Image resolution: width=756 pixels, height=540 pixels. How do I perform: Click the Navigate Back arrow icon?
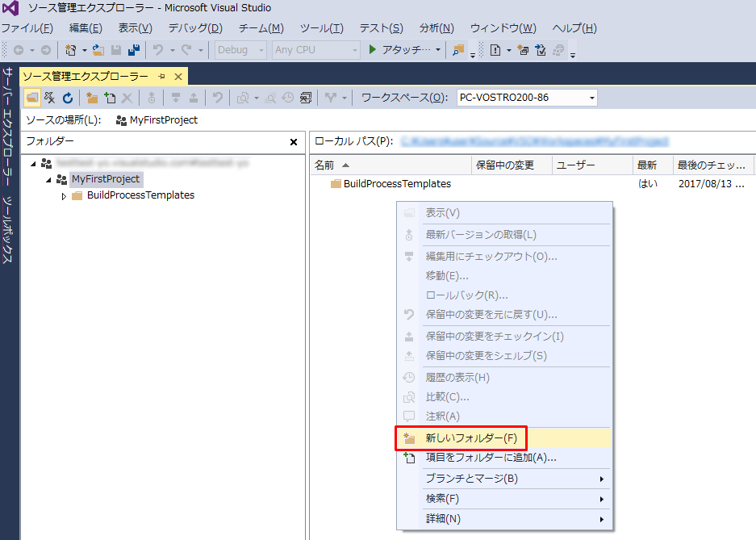(x=18, y=50)
